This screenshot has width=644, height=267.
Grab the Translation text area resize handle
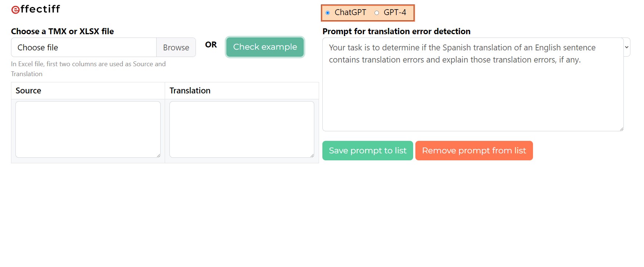[312, 156]
